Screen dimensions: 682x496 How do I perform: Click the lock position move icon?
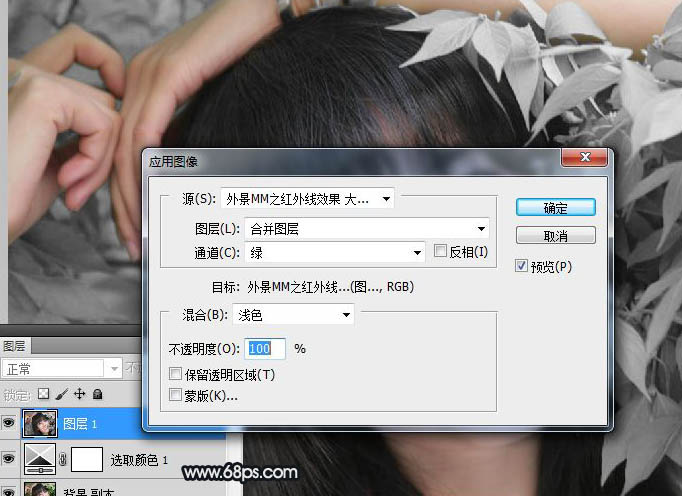(x=79, y=394)
